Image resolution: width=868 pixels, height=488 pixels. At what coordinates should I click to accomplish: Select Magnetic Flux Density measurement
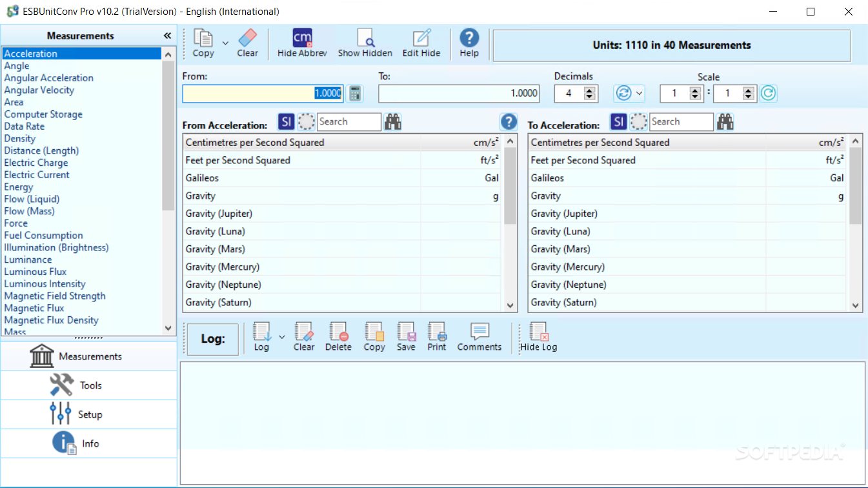point(51,320)
